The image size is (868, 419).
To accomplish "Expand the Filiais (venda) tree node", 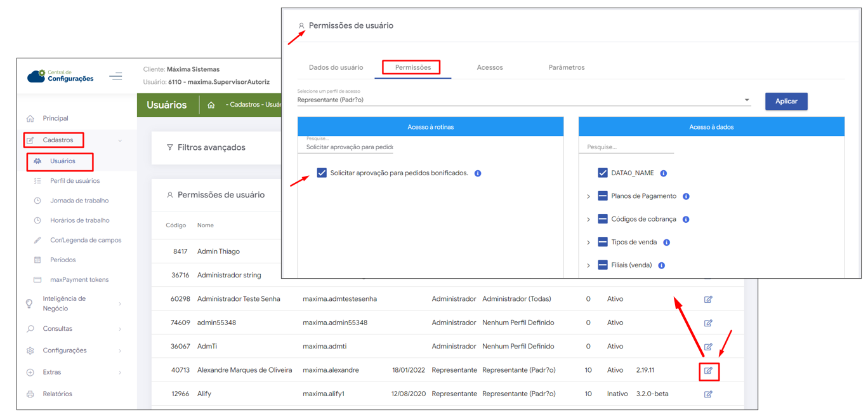I will coord(588,265).
